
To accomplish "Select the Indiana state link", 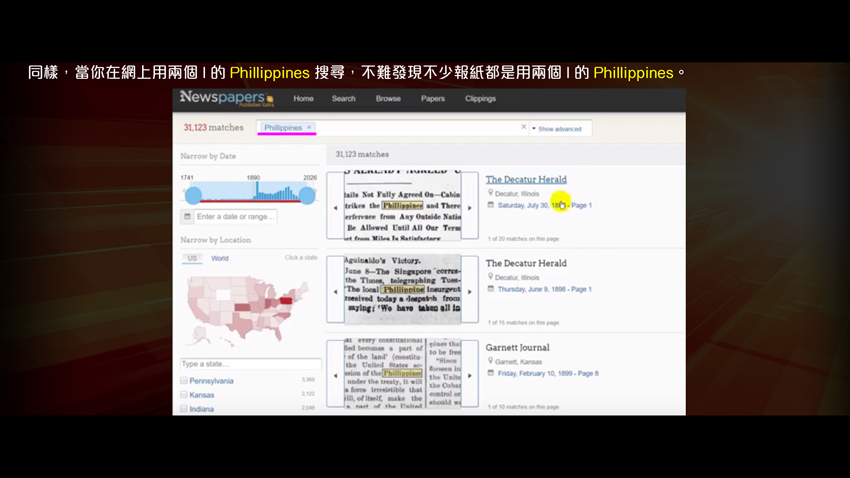I will [202, 409].
